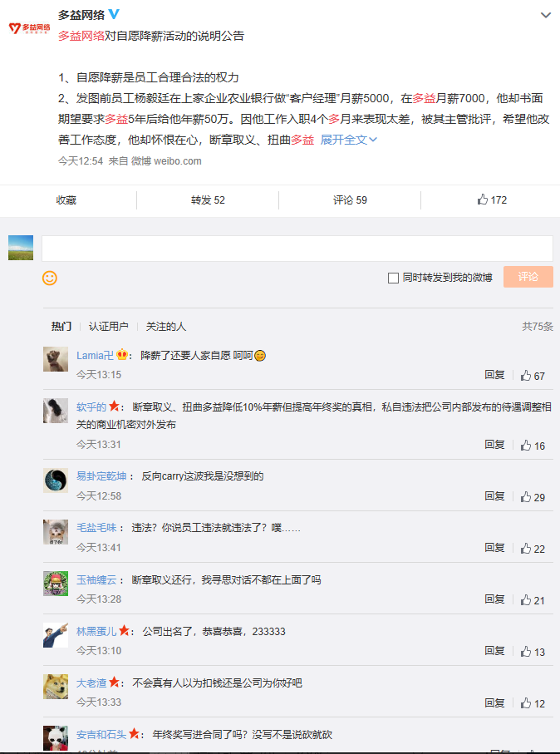Screen dimensions: 560x754
Task: Open the 多益网络 account name link
Action: [x=81, y=15]
